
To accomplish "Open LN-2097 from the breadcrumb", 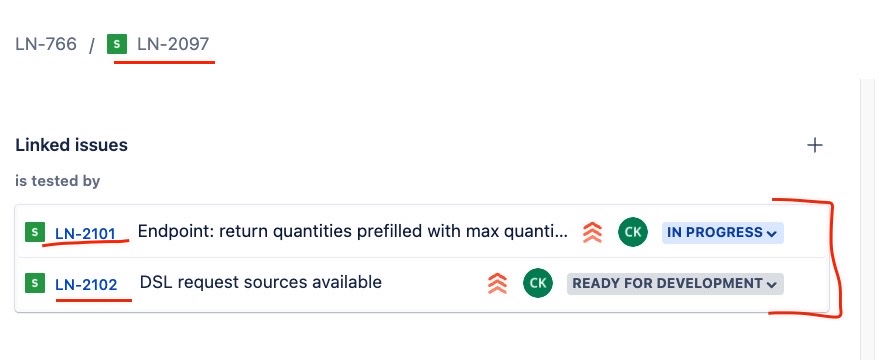I will click(173, 44).
